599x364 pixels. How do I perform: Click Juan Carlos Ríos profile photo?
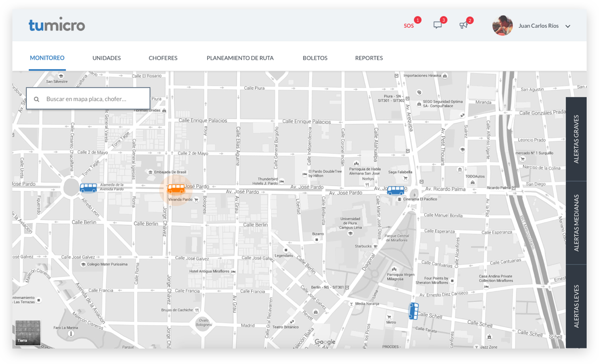click(x=503, y=26)
